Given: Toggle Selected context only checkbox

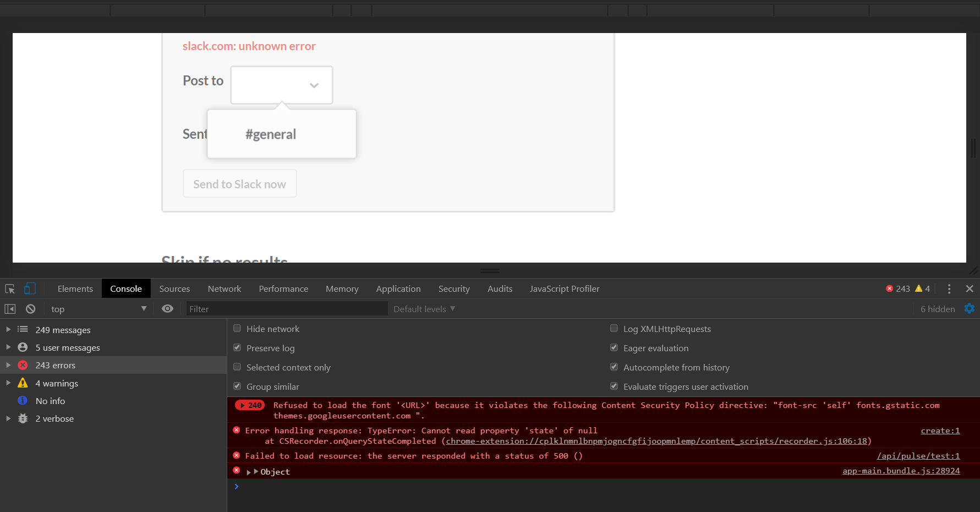Looking at the screenshot, I should tap(237, 367).
